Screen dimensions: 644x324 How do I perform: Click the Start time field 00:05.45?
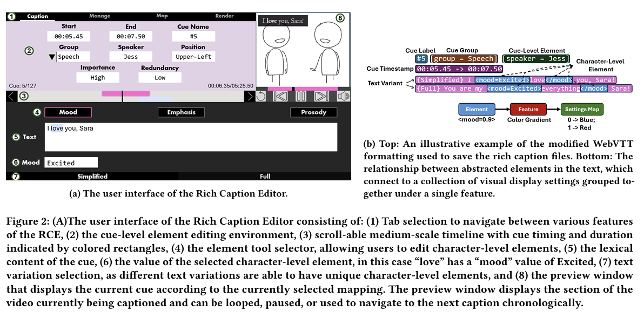69,36
